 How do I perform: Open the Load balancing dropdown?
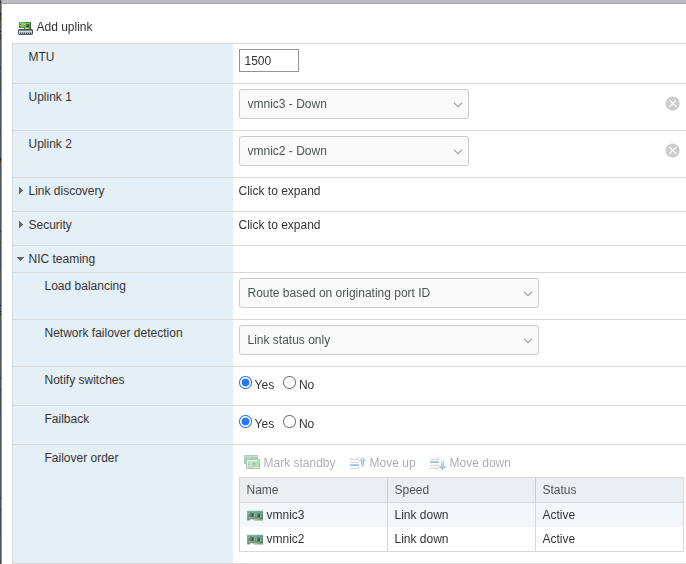[x=388, y=293]
